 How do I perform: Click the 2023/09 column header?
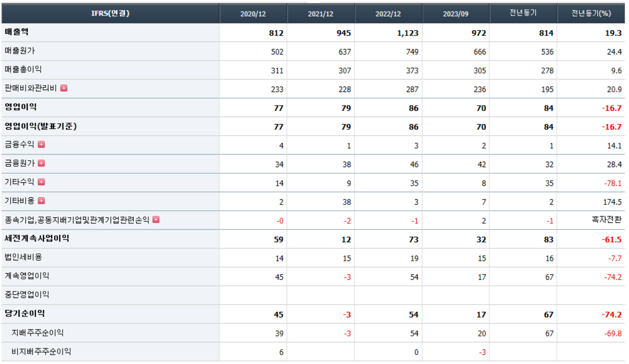tap(456, 14)
